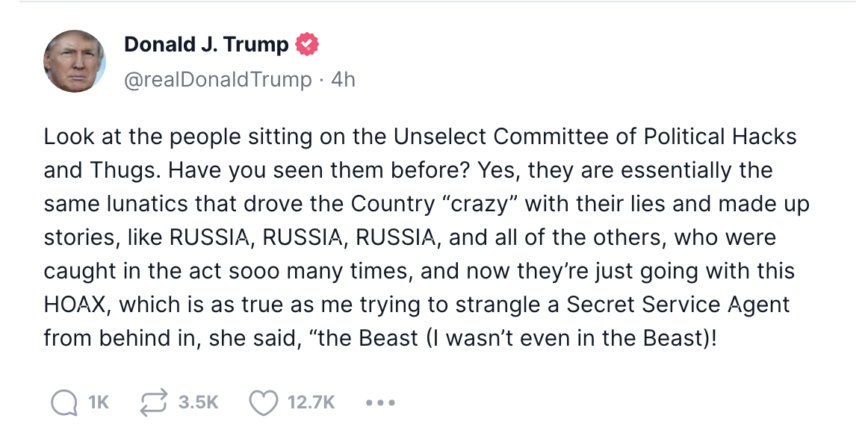This screenshot has width=868, height=445.
Task: Like the post with the heart icon
Action: click(262, 403)
